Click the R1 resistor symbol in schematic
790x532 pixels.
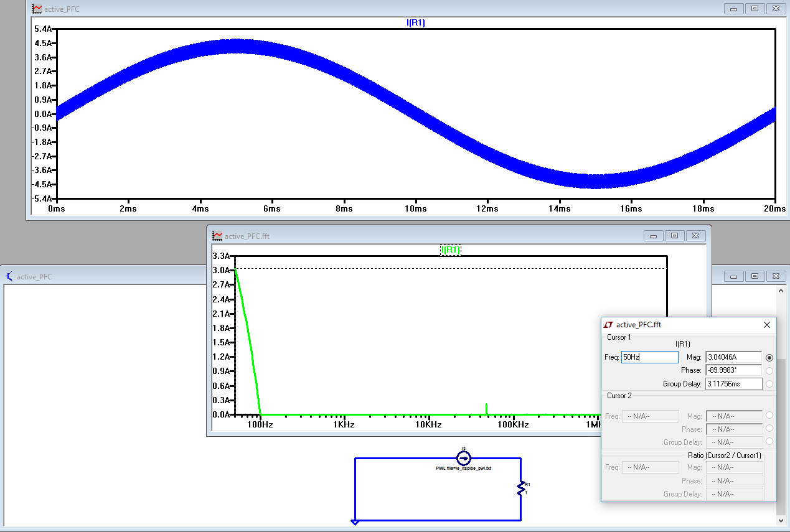[x=520, y=490]
